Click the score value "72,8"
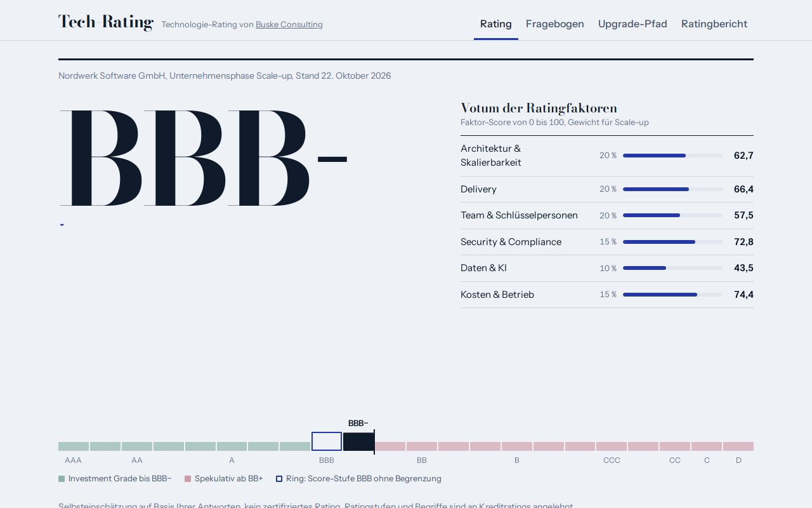The image size is (812, 508). point(743,242)
